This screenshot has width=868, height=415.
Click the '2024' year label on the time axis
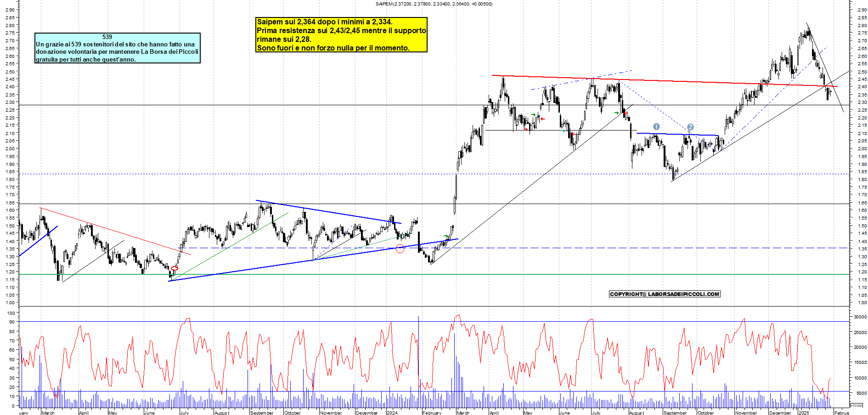tap(392, 413)
